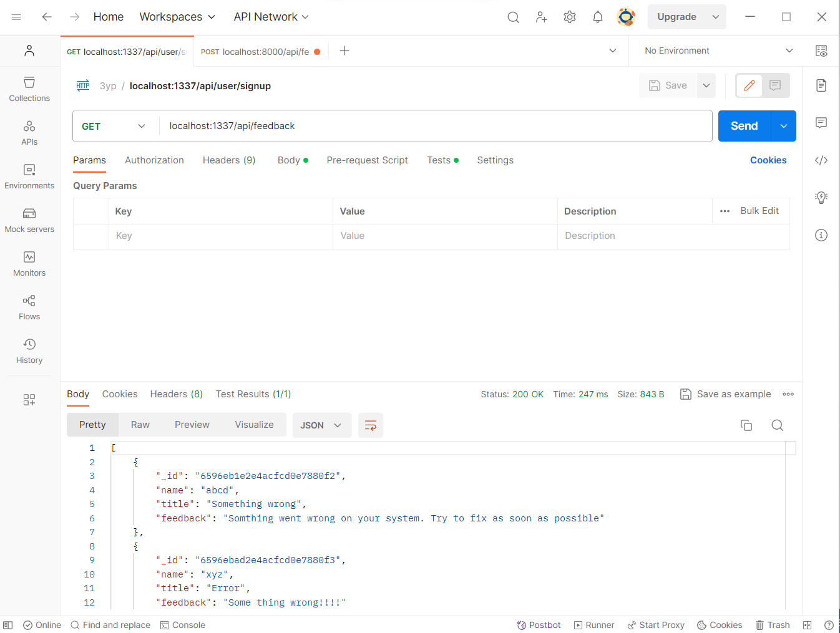This screenshot has width=840, height=633.
Task: Toggle two-pane view in status bar
Action: [807, 625]
